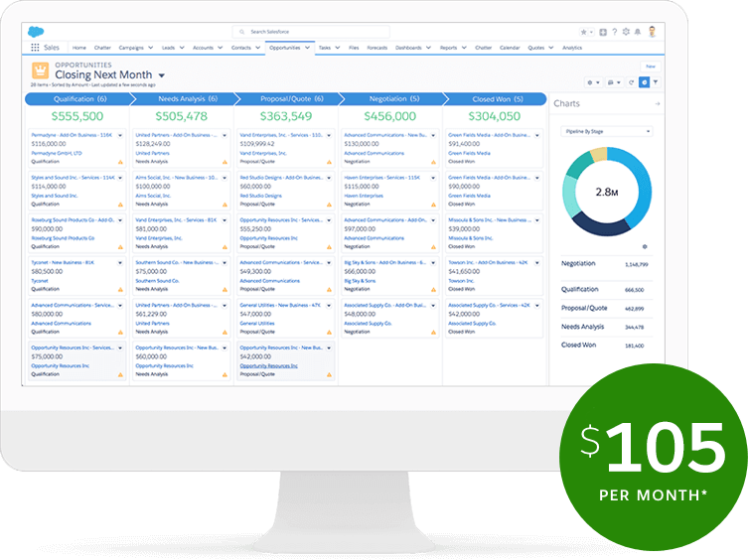Open the filter funnel icon
The height and width of the screenshot is (560, 748).
(x=656, y=82)
